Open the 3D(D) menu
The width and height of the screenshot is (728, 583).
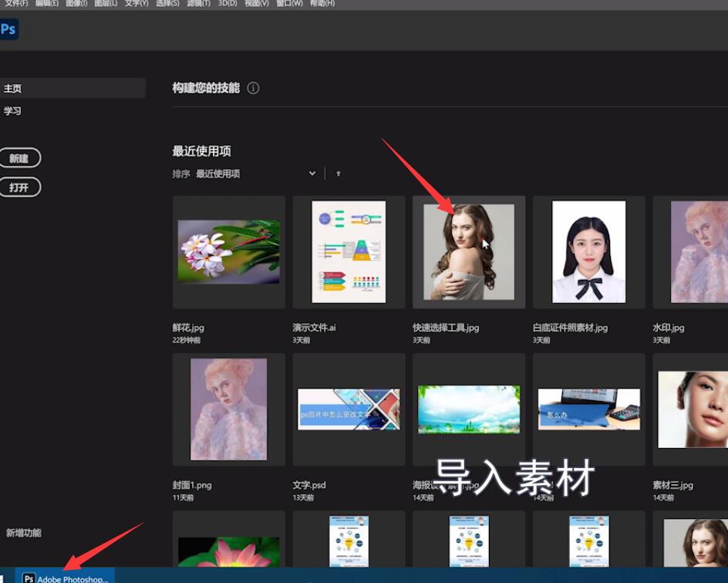point(228,3)
